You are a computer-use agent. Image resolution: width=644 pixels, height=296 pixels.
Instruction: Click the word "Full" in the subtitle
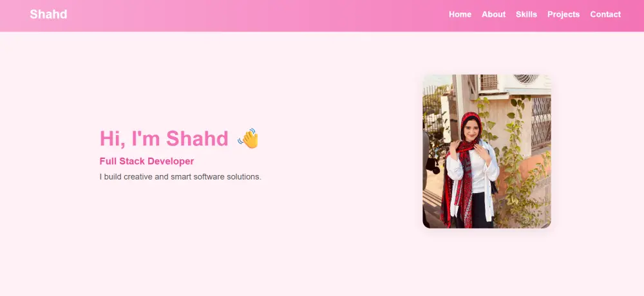tap(108, 162)
